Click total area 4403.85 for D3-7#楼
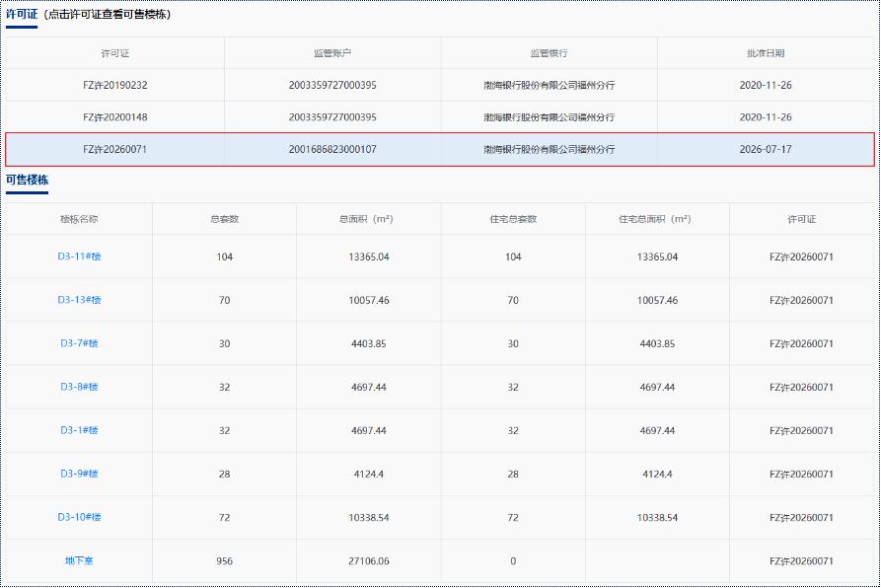 pos(369,343)
